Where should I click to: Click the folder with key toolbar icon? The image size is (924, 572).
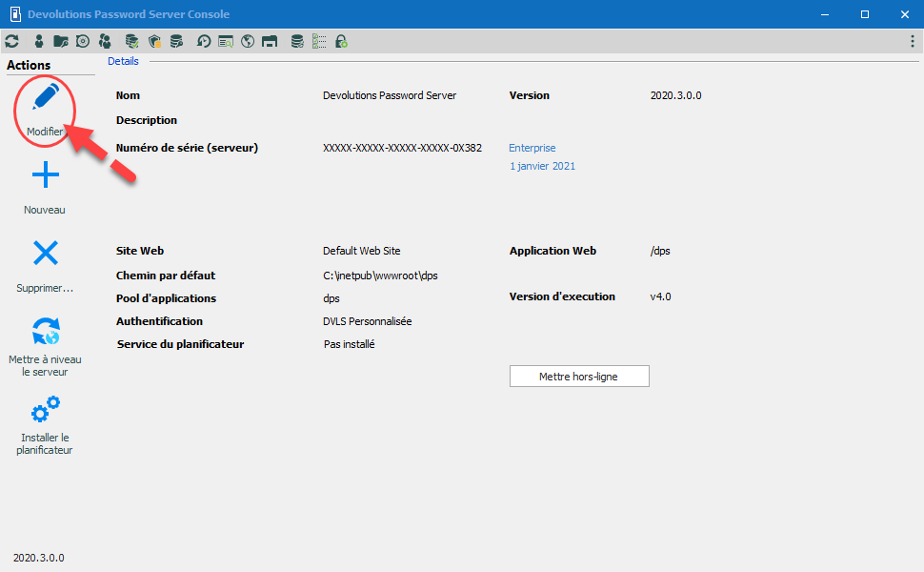pos(61,41)
